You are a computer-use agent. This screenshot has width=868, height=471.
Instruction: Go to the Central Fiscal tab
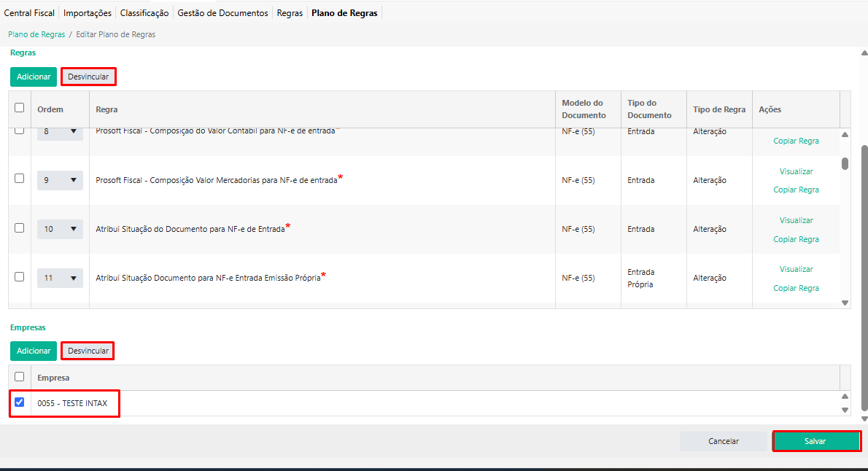coord(29,13)
